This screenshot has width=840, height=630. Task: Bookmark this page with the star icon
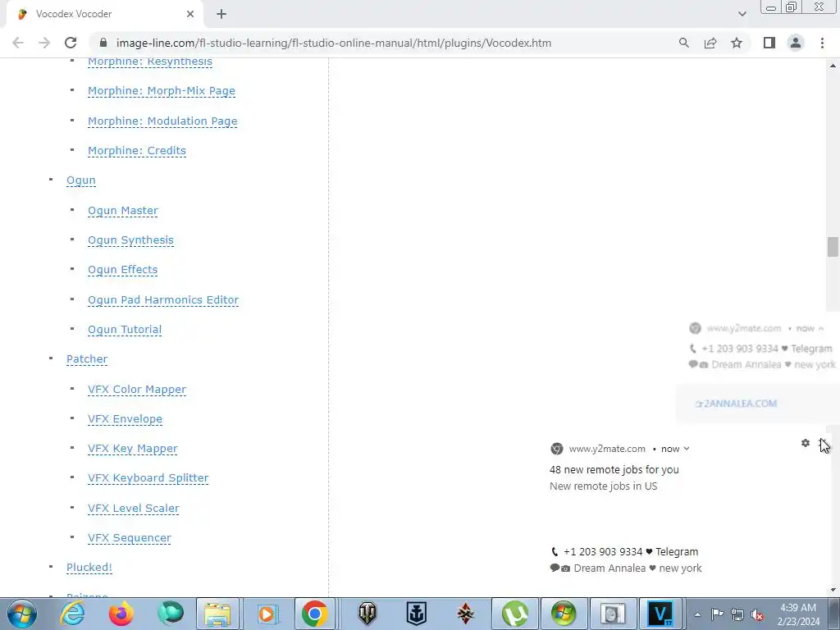point(737,43)
